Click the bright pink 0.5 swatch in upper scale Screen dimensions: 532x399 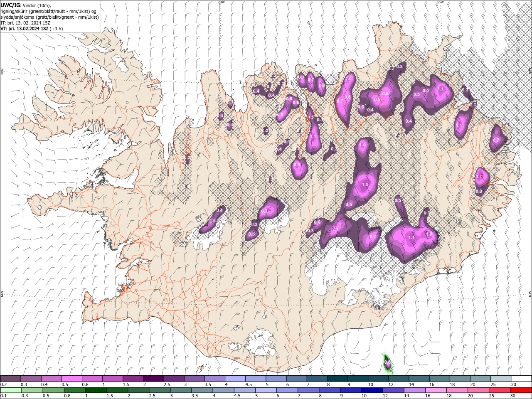tap(71, 379)
